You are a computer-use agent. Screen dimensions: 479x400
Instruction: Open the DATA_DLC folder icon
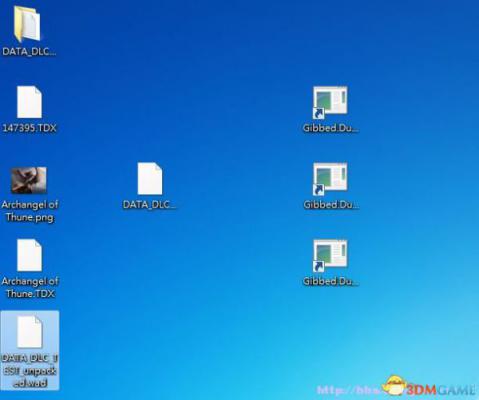[27, 24]
